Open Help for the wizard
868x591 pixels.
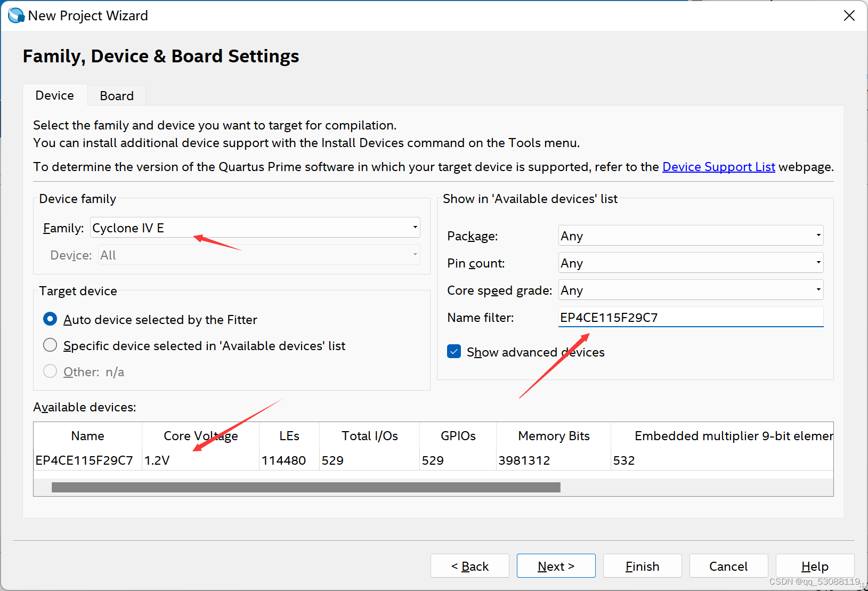tap(815, 566)
